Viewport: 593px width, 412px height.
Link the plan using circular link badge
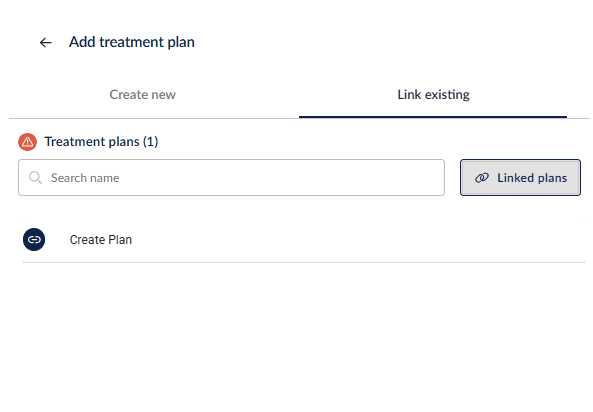[34, 239]
